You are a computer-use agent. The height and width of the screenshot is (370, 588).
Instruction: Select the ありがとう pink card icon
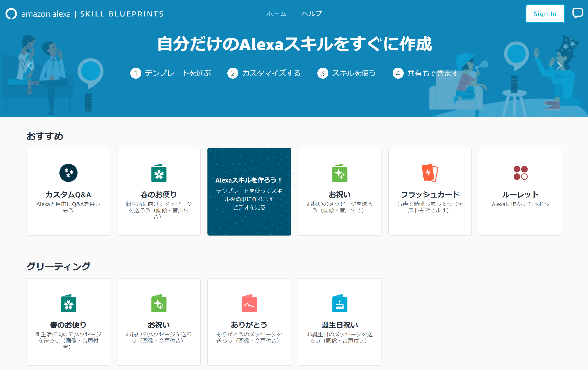[249, 303]
